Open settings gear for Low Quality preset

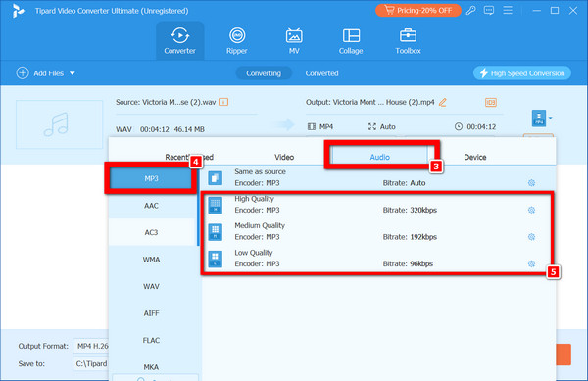531,263
